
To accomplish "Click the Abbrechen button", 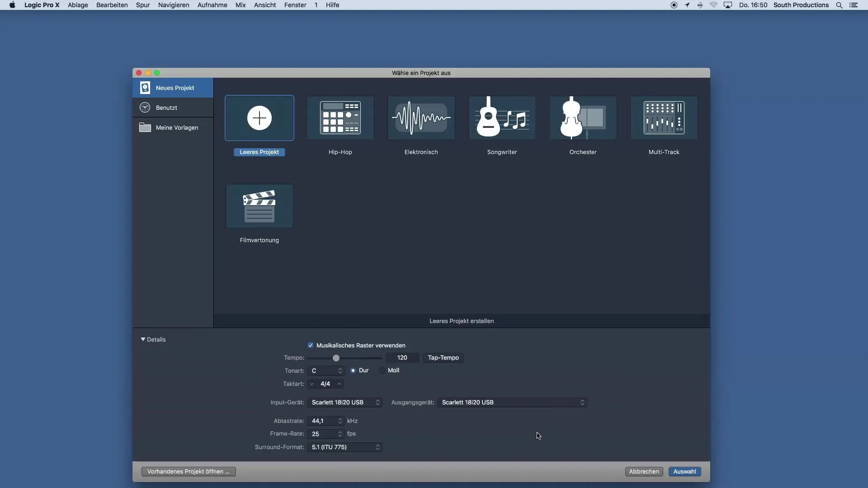I will (x=644, y=471).
